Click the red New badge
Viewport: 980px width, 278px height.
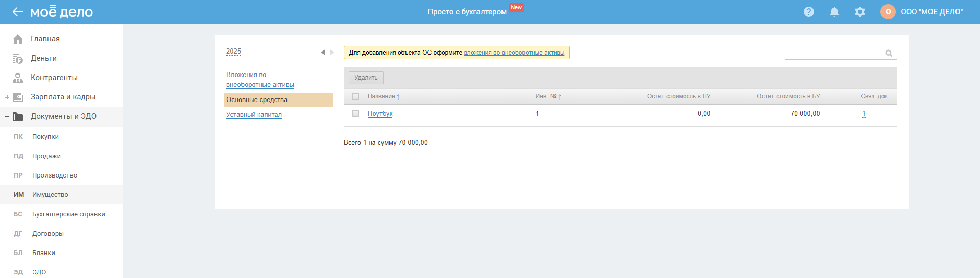[x=516, y=8]
